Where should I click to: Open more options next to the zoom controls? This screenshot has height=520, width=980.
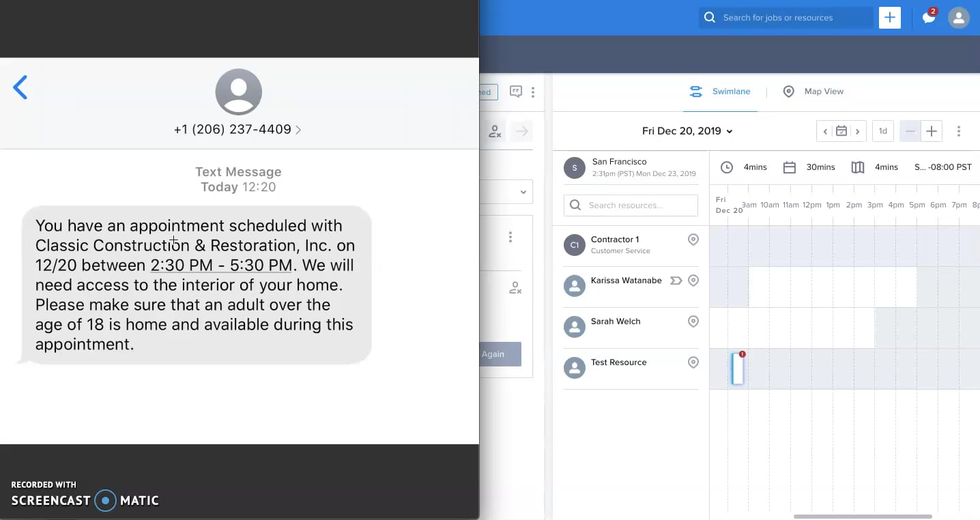[959, 131]
